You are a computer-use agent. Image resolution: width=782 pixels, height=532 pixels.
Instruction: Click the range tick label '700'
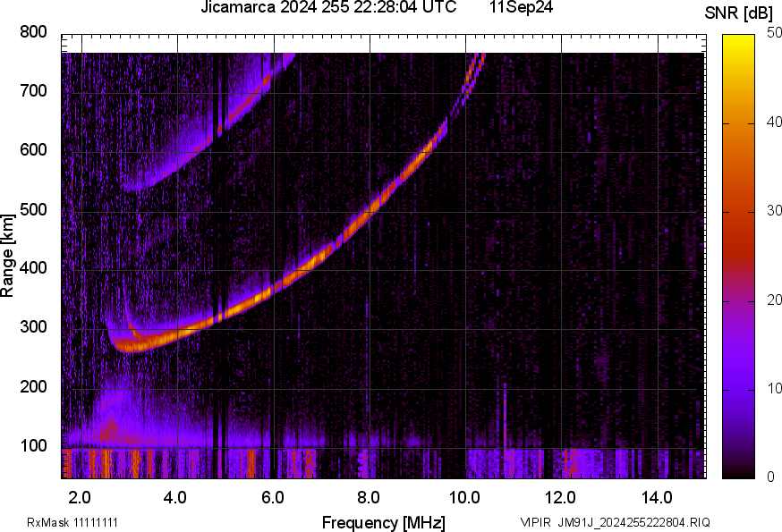[x=33, y=91]
